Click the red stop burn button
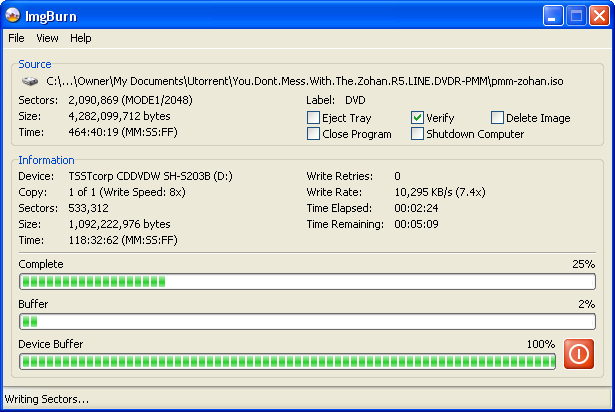This screenshot has width=615, height=412. tap(579, 354)
